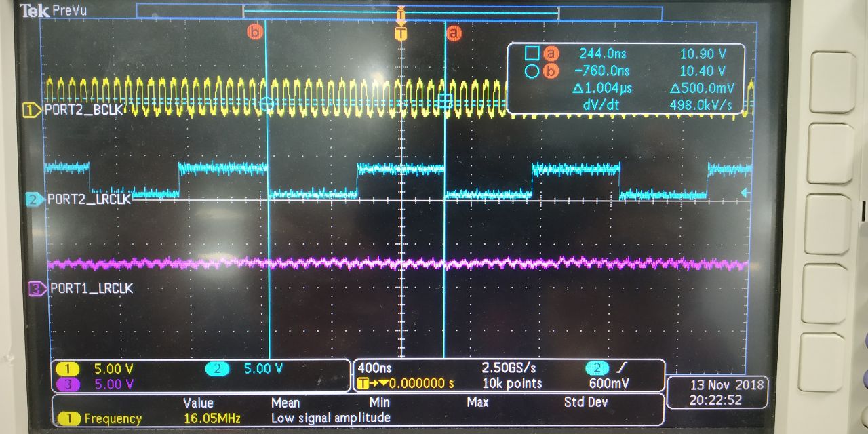Click the record view overview bar at top
868x434 pixels.
[x=399, y=12]
